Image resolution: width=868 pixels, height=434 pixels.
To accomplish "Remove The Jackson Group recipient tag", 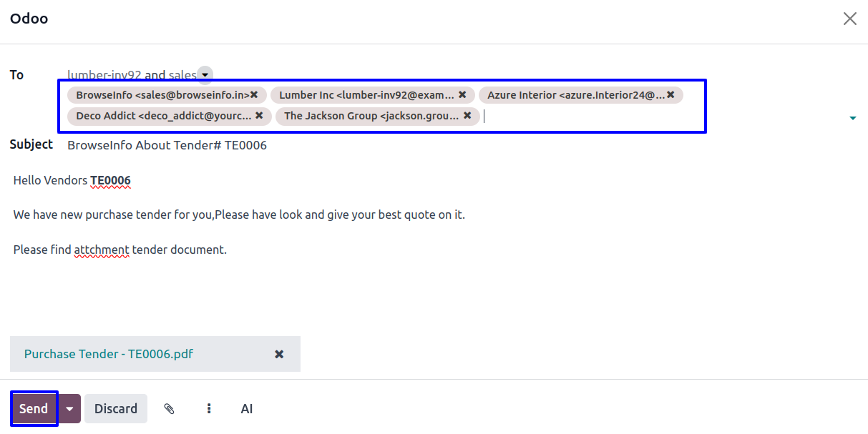I will coord(467,115).
